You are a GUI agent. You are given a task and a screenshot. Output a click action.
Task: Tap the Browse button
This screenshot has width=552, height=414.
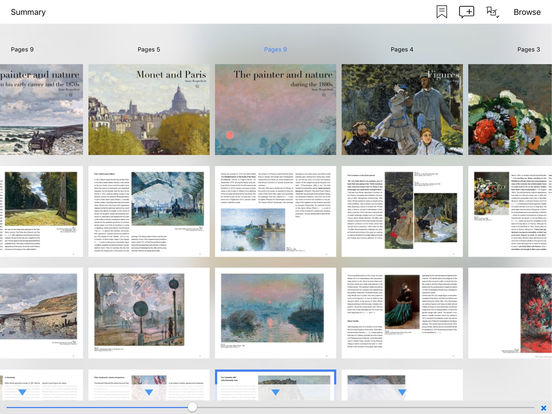click(527, 12)
